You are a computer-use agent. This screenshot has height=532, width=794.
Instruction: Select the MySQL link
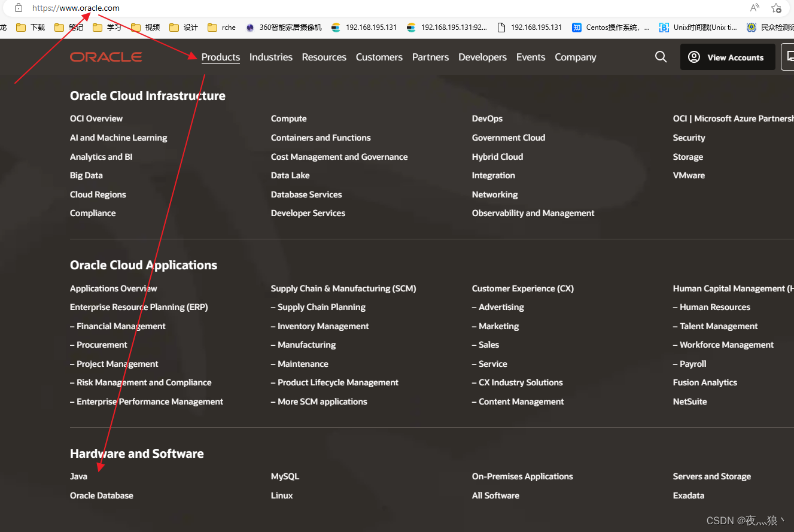285,476
